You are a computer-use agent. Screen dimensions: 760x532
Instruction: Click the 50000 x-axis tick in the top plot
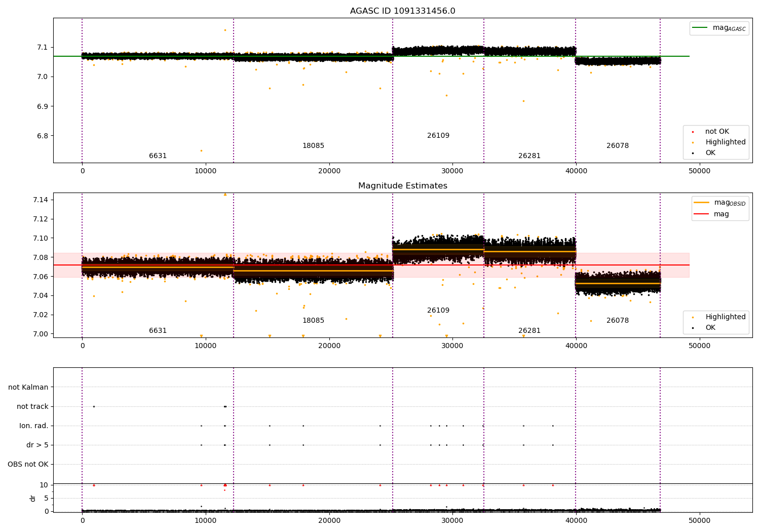pos(699,171)
